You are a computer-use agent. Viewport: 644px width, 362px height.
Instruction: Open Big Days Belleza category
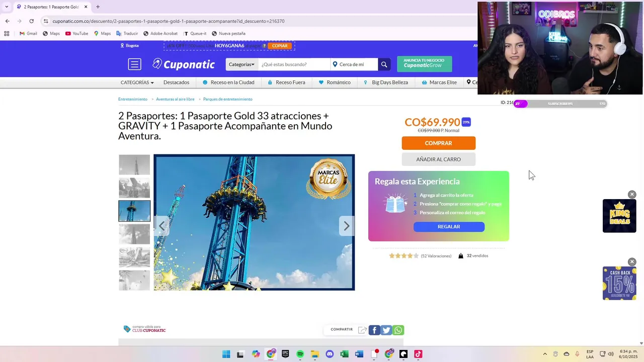click(385, 82)
